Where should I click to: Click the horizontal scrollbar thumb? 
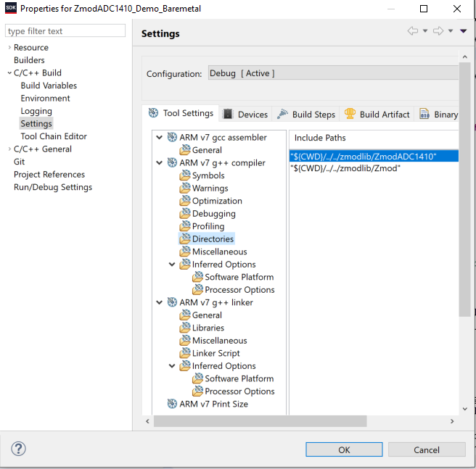[260, 421]
